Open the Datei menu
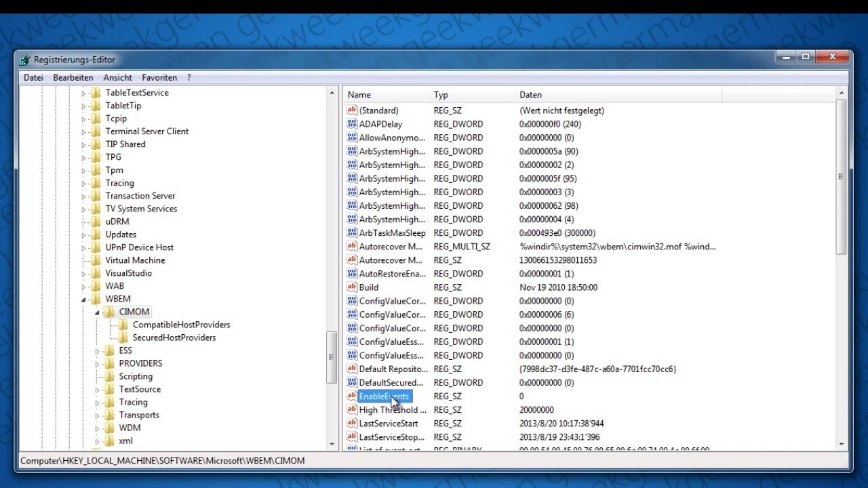868x488 pixels. pos(33,78)
